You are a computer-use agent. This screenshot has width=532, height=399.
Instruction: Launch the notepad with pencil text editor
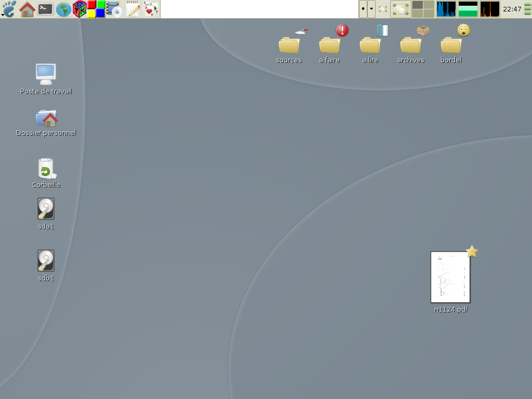coord(133,9)
